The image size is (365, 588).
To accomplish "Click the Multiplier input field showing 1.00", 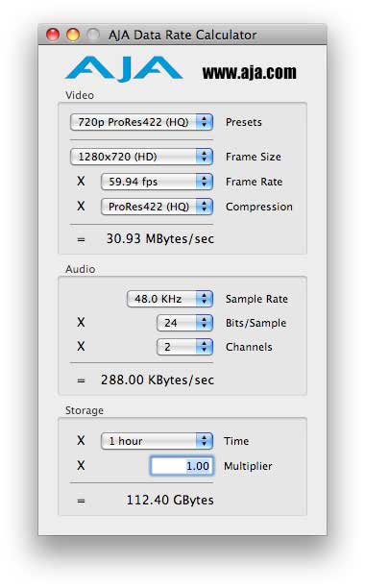I will click(x=182, y=466).
